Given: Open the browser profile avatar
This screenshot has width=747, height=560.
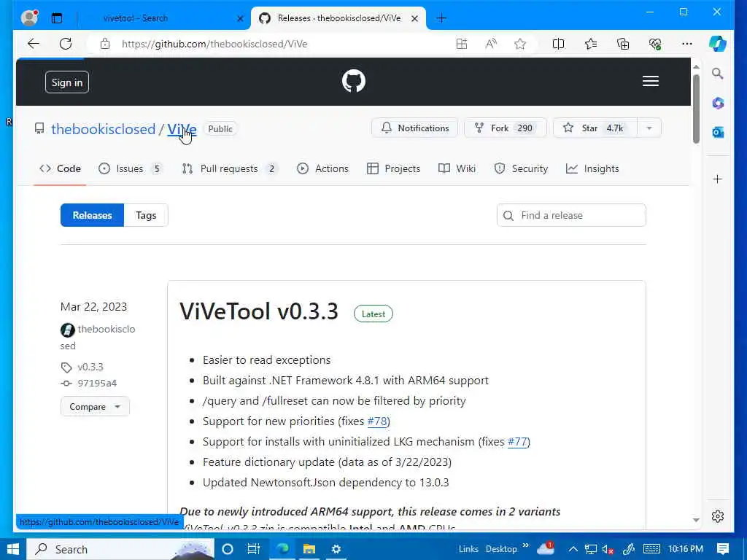Looking at the screenshot, I should click(29, 17).
